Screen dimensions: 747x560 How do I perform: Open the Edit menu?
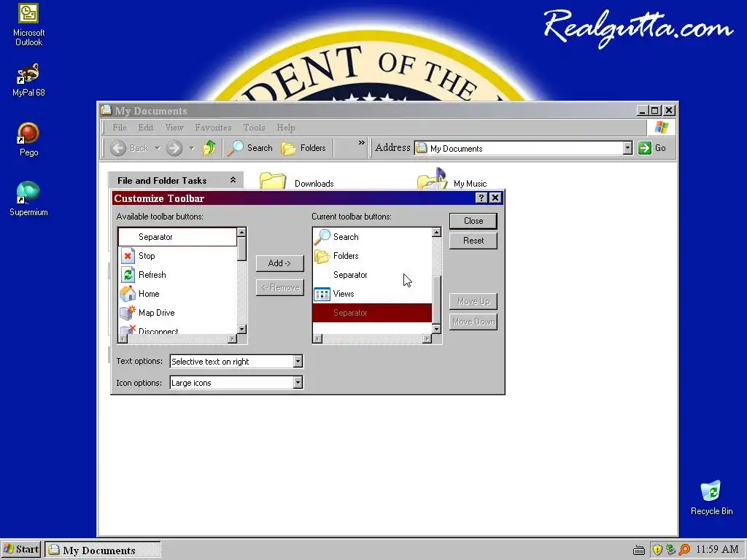pos(146,128)
